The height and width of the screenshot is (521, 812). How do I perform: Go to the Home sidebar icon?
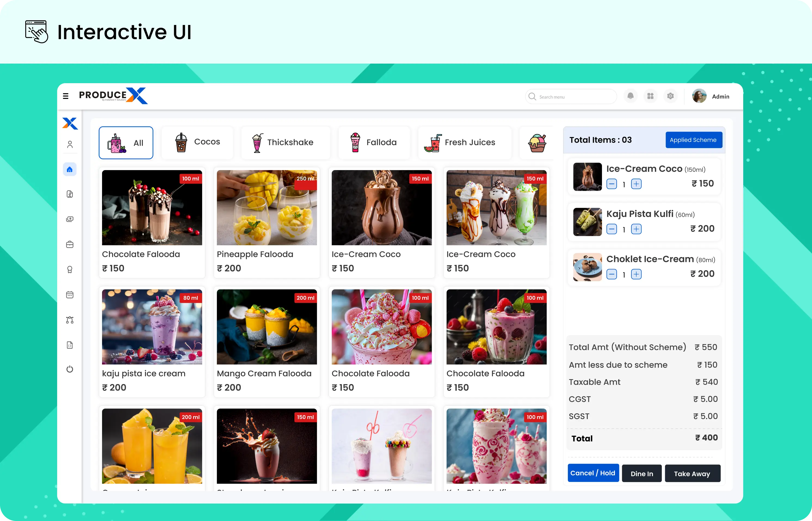pos(70,170)
